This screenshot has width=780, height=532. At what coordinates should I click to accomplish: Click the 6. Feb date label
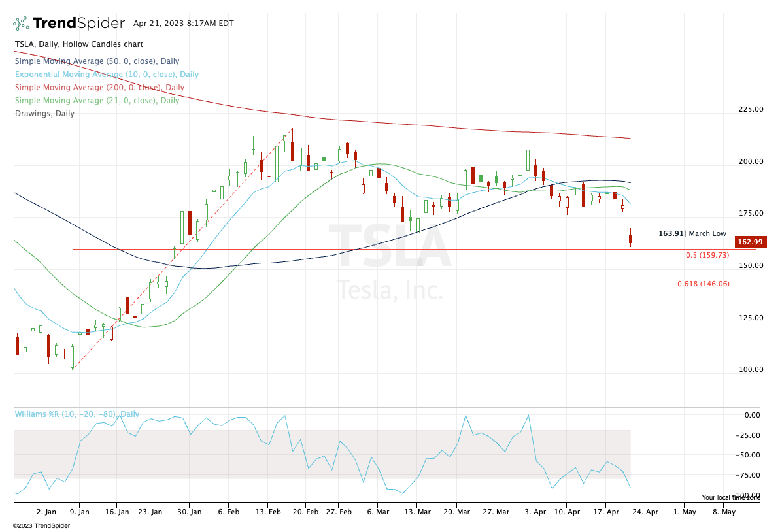(x=228, y=512)
